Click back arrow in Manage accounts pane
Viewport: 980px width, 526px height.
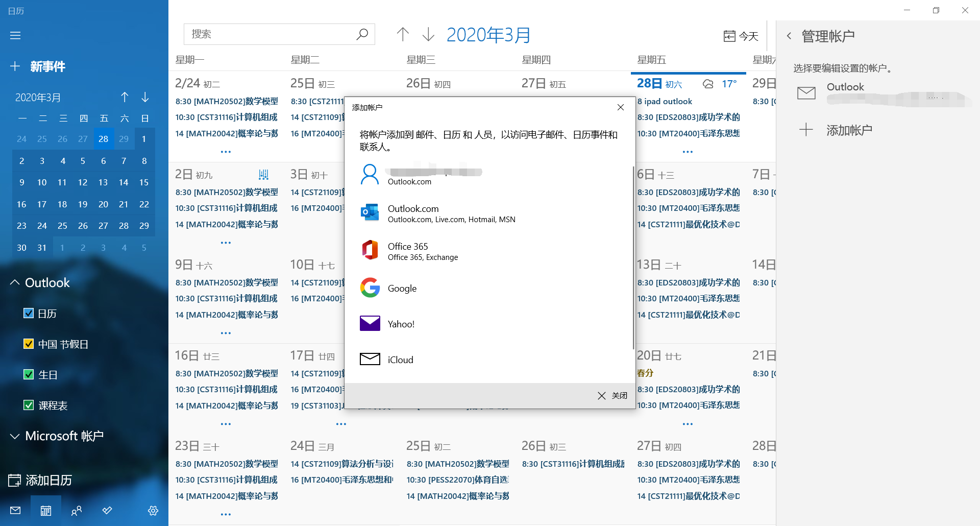(x=789, y=36)
